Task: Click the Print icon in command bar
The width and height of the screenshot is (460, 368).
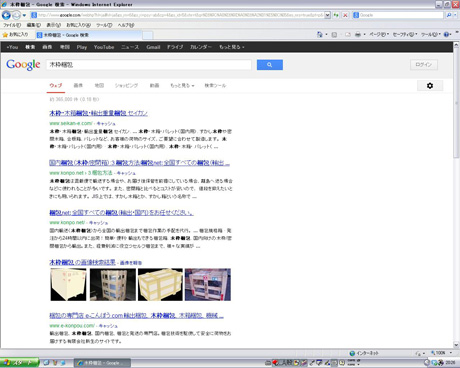Action: point(358,34)
